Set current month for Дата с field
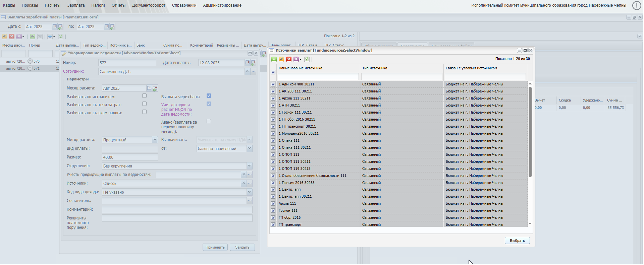This screenshot has height=265, width=644. tap(60, 26)
